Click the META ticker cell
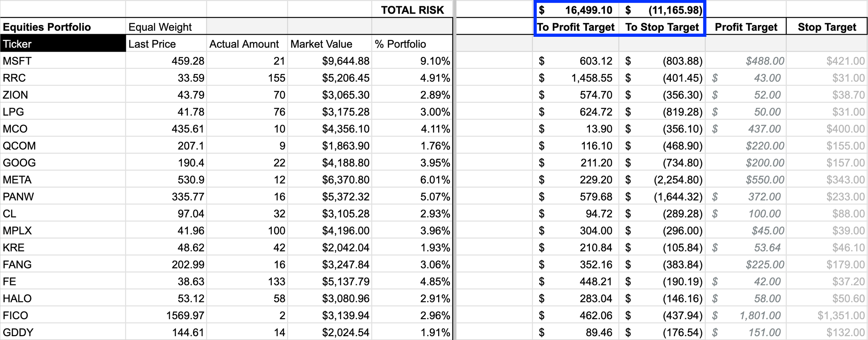 [x=63, y=180]
